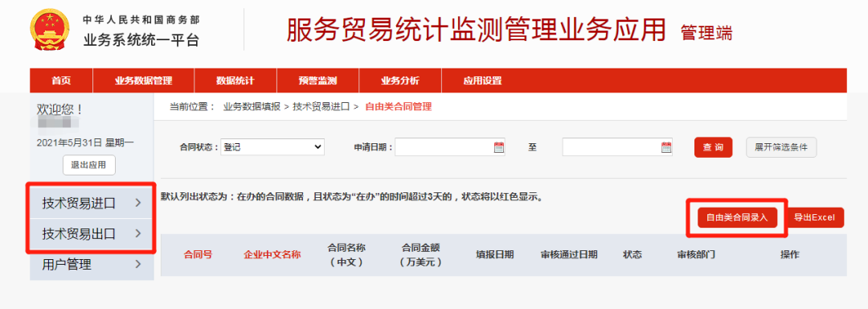This screenshot has height=309, width=868.
Task: Click 审核通过日期 column header
Action: point(569,255)
